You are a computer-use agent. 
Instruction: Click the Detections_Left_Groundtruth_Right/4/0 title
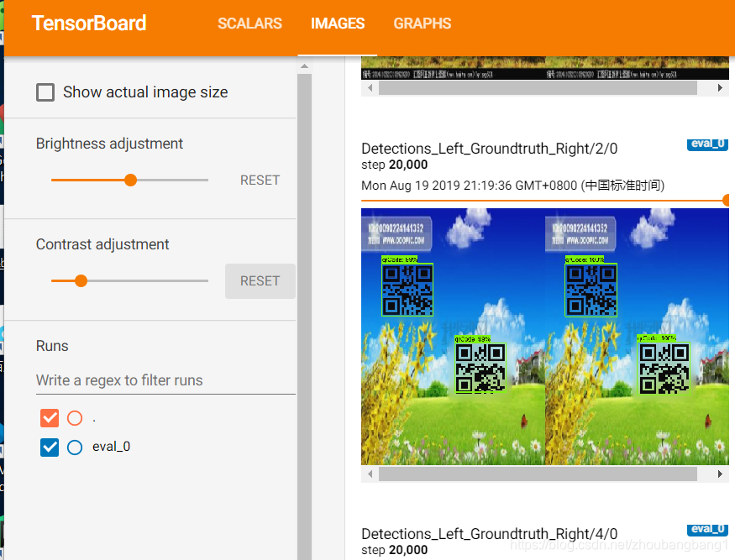pos(490,534)
